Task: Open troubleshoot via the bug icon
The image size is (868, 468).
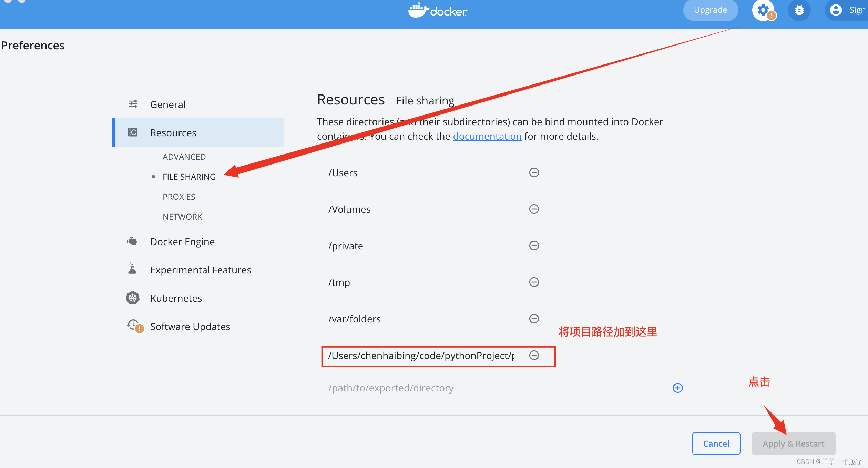Action: tap(799, 10)
